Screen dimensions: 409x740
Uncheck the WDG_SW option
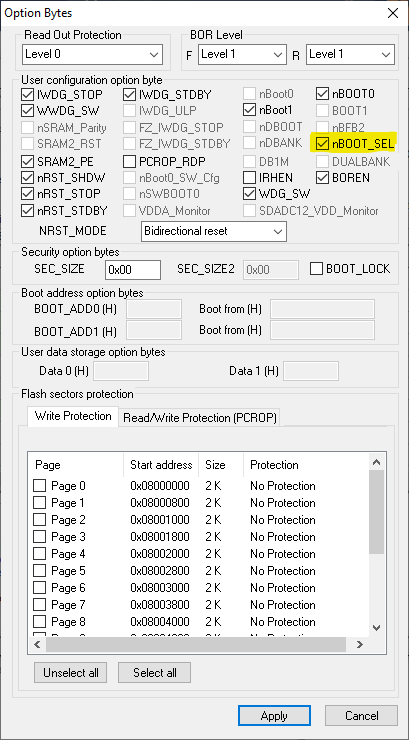pyautogui.click(x=250, y=193)
